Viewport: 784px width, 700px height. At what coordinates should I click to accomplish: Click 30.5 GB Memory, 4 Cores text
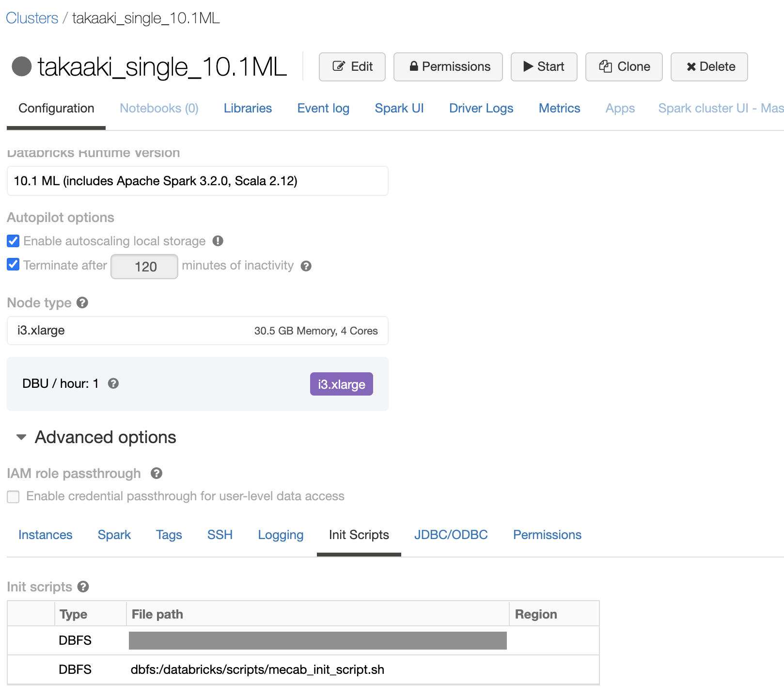tap(316, 331)
